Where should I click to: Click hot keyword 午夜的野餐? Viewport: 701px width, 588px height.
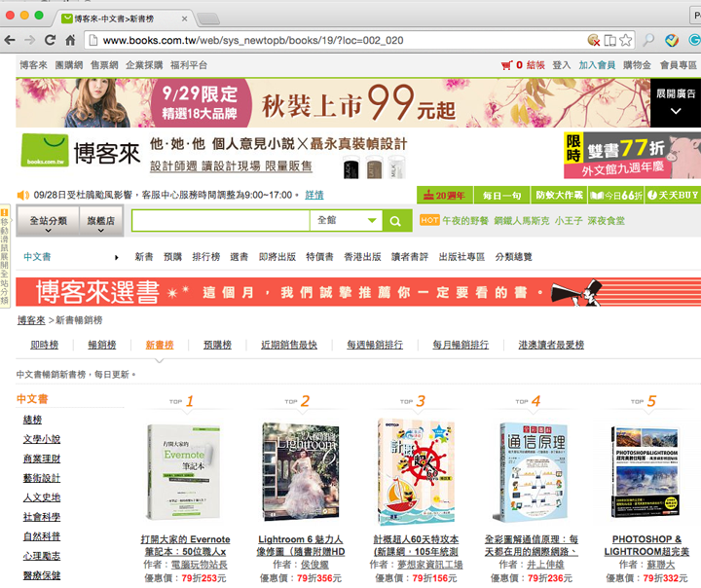pos(465,220)
